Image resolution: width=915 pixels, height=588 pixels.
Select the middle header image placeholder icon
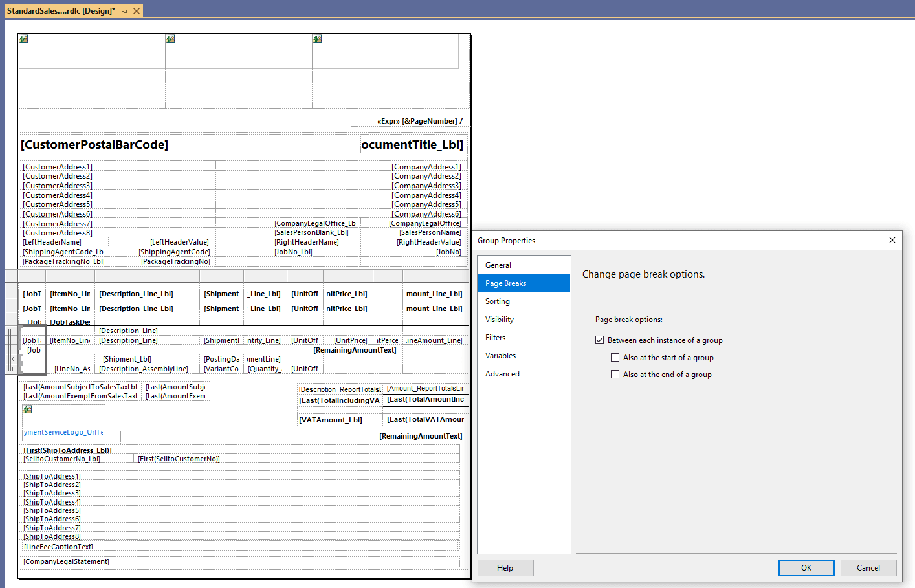coord(170,39)
